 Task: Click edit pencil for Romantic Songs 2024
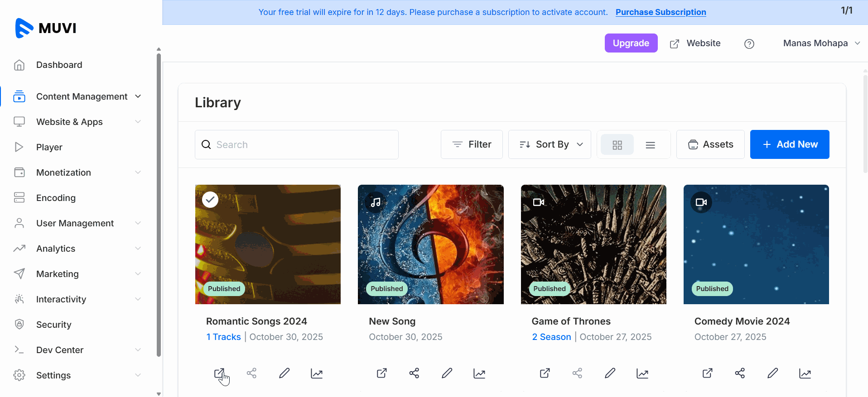click(x=284, y=373)
